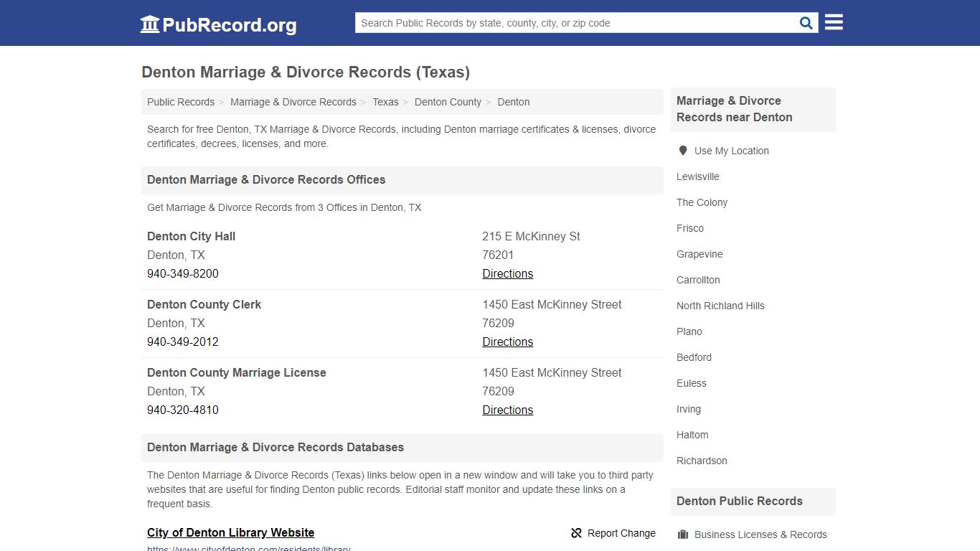Open Euless marriage records
Screen dimensions: 980x551
click(x=692, y=383)
